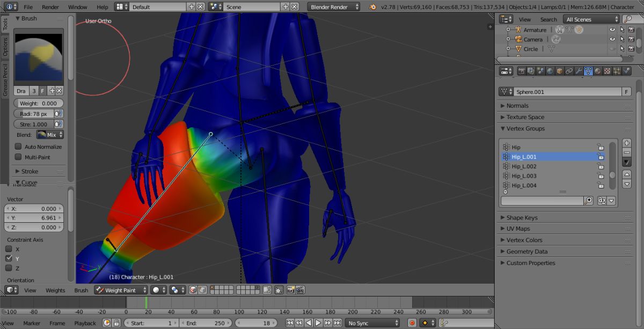The height and width of the screenshot is (329, 644).
Task: Open the World properties tab
Action: point(550,71)
